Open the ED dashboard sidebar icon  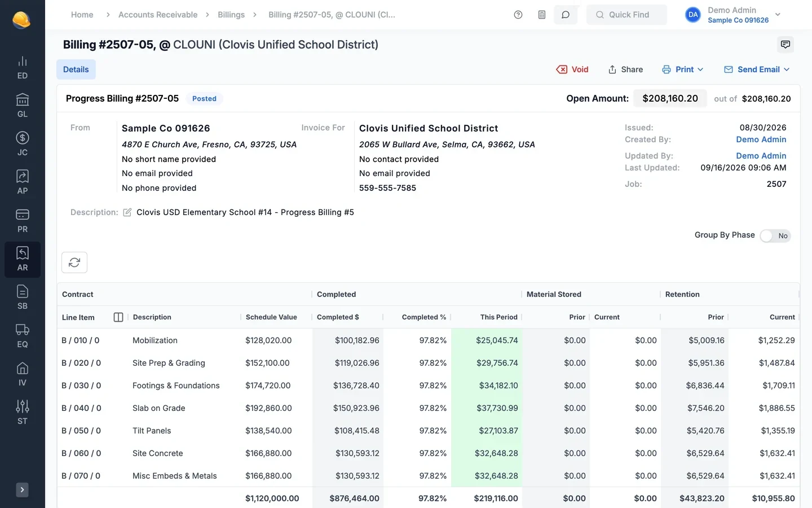pyautogui.click(x=23, y=68)
